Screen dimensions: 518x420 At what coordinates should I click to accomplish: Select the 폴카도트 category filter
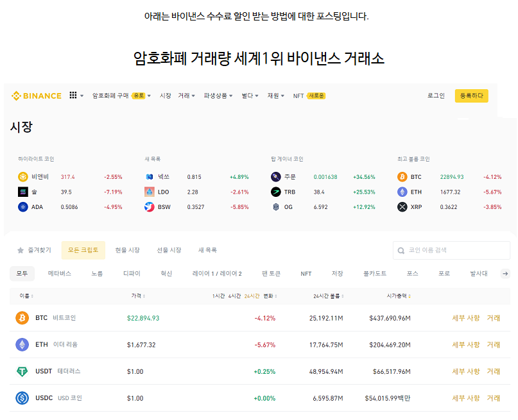tap(375, 274)
